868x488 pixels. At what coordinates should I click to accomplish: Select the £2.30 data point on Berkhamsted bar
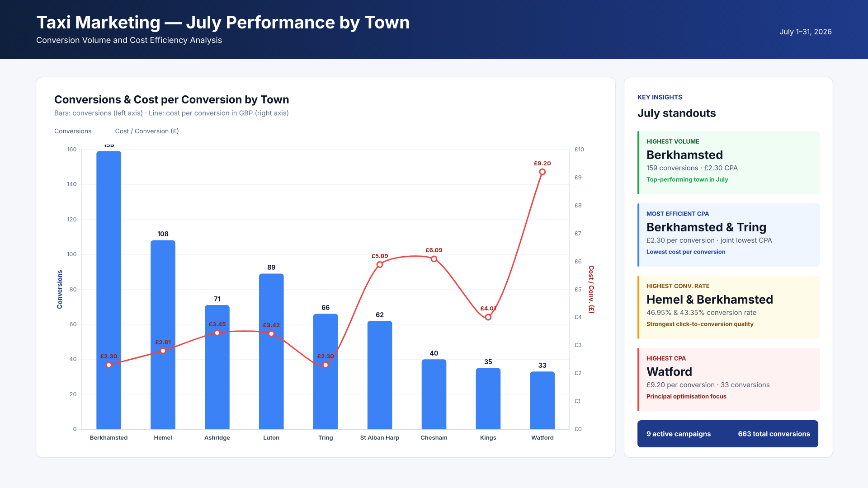coord(108,365)
